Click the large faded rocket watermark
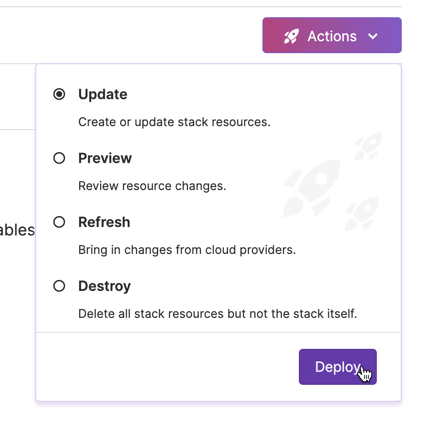433x439 pixels. click(312, 188)
